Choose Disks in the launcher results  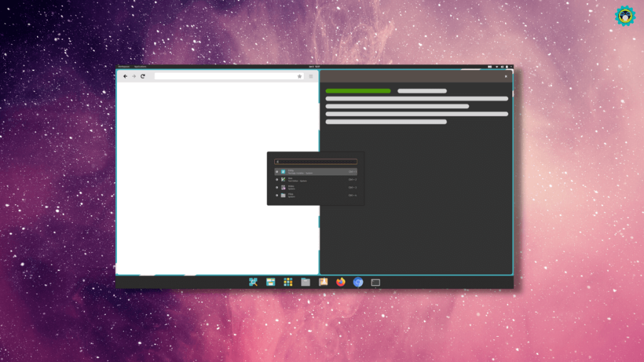tap(316, 187)
